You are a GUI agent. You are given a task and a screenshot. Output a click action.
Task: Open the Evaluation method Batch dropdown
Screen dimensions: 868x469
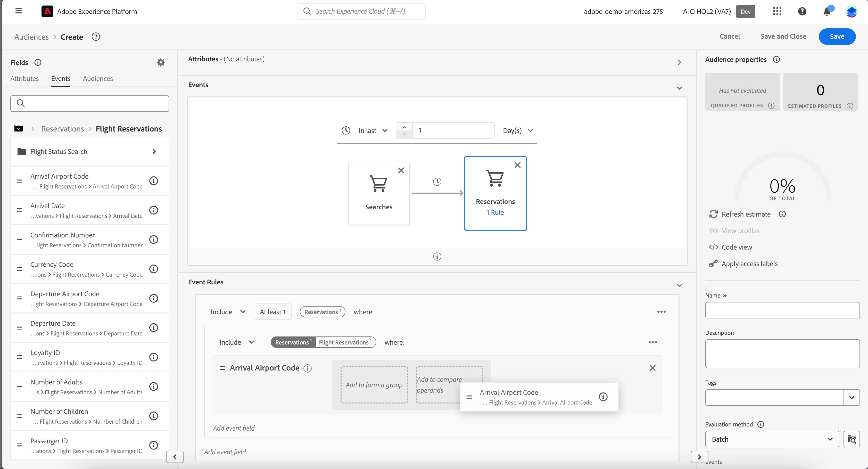pyautogui.click(x=772, y=439)
